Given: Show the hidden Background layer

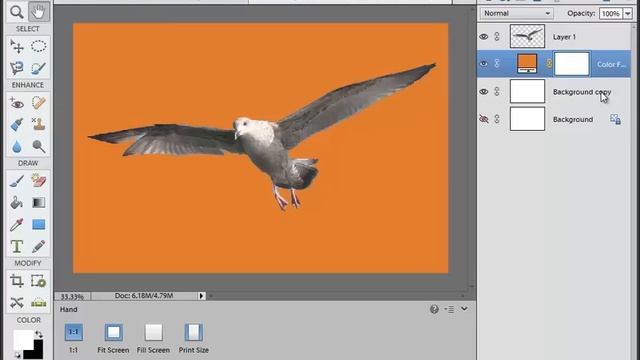Looking at the screenshot, I should (484, 119).
